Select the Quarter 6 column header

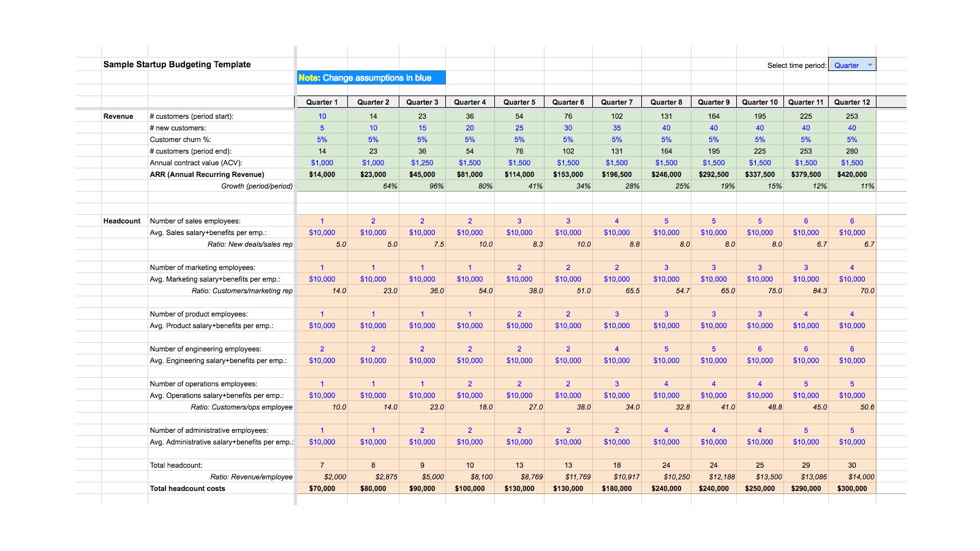pyautogui.click(x=568, y=102)
